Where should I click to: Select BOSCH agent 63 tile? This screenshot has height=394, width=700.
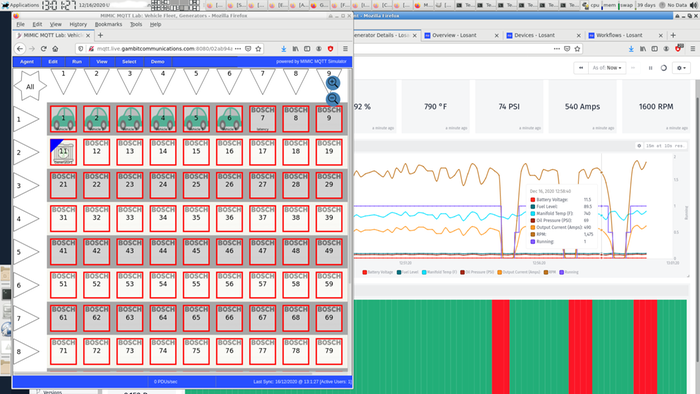[x=130, y=318]
